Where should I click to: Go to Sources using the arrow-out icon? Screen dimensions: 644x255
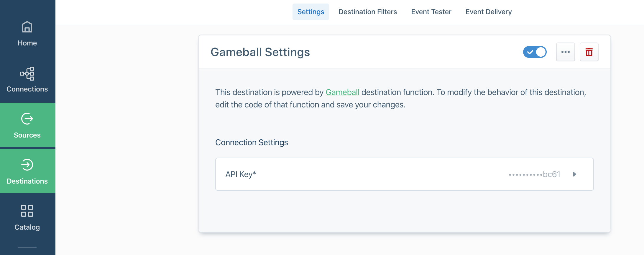[x=27, y=119]
